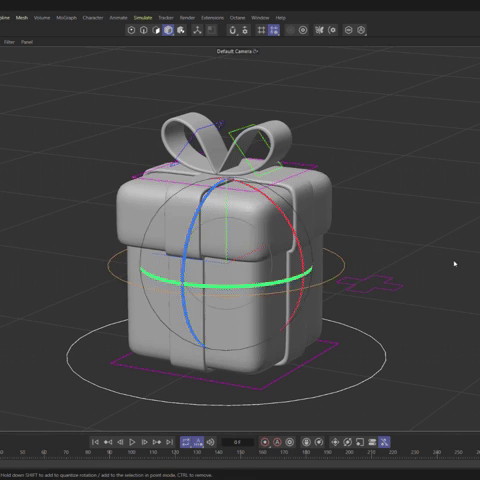Click the highlighted Model mode cube icon

168,30
